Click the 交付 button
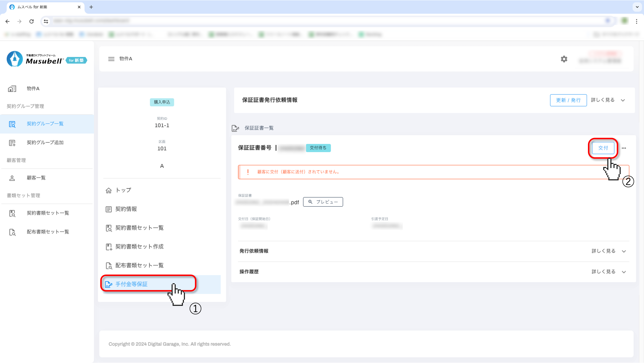644x363 pixels. [603, 148]
